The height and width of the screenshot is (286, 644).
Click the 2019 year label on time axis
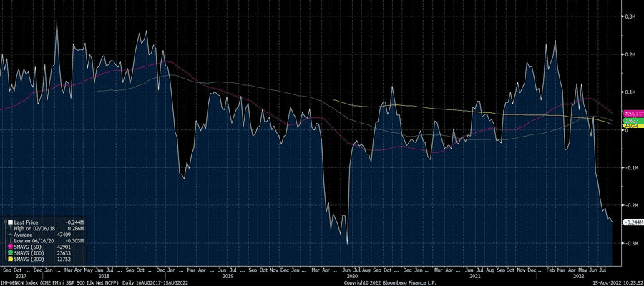pyautogui.click(x=228, y=275)
